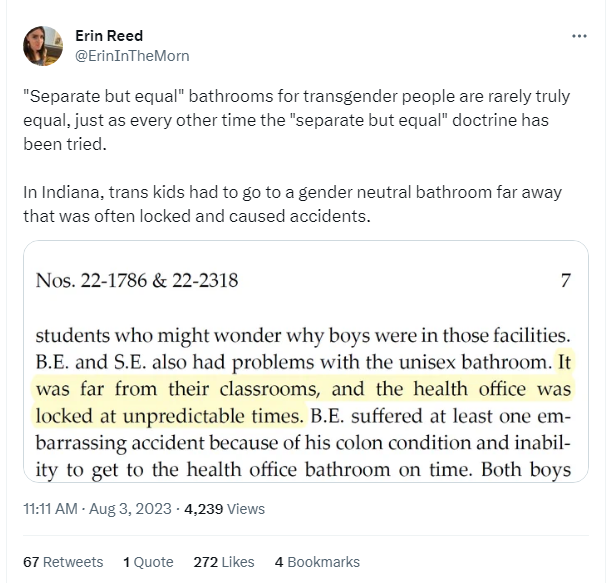Click page number 7 in the document
609x583 pixels.
(565, 281)
